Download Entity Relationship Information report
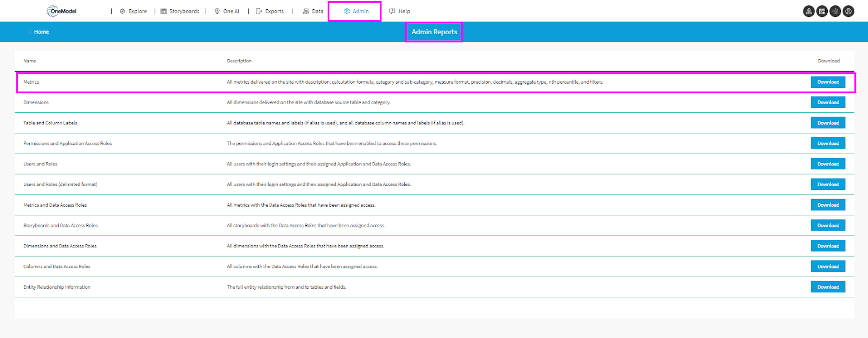 coord(828,287)
